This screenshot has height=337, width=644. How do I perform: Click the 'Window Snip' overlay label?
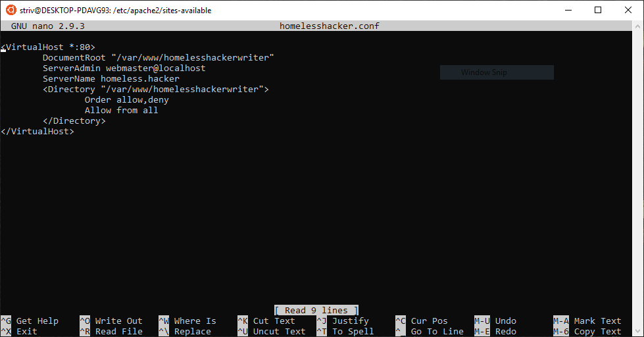(x=497, y=72)
